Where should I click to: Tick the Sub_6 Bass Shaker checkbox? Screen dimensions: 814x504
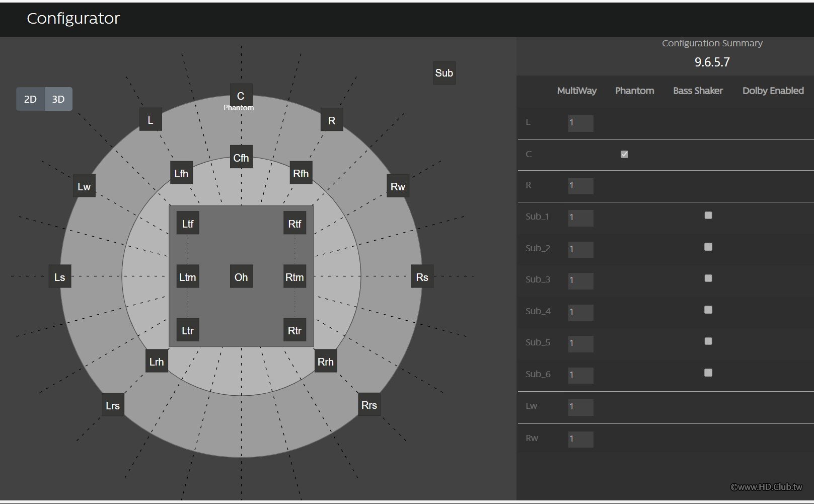tap(708, 373)
